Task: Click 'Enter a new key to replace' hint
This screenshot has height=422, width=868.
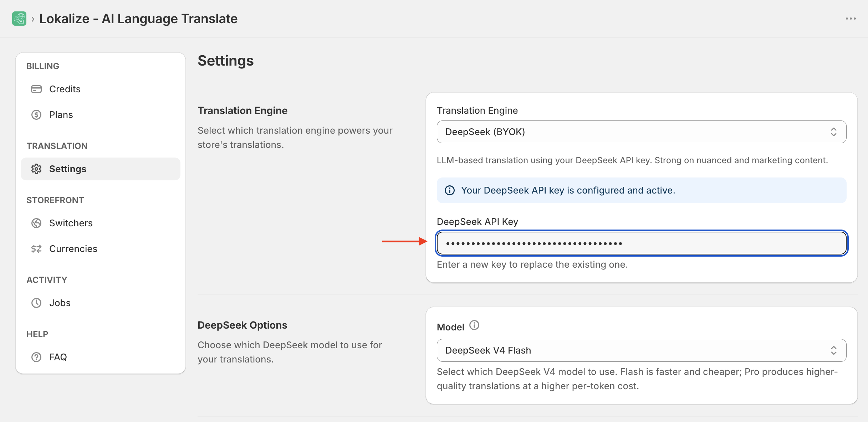Action: pos(532,264)
